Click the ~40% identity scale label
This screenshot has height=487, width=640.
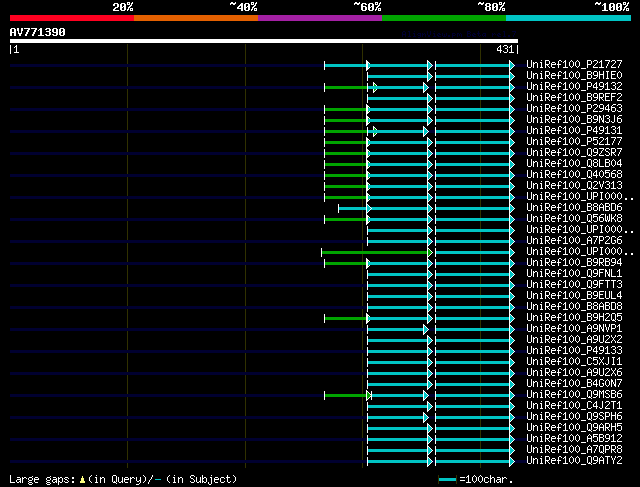[243, 7]
